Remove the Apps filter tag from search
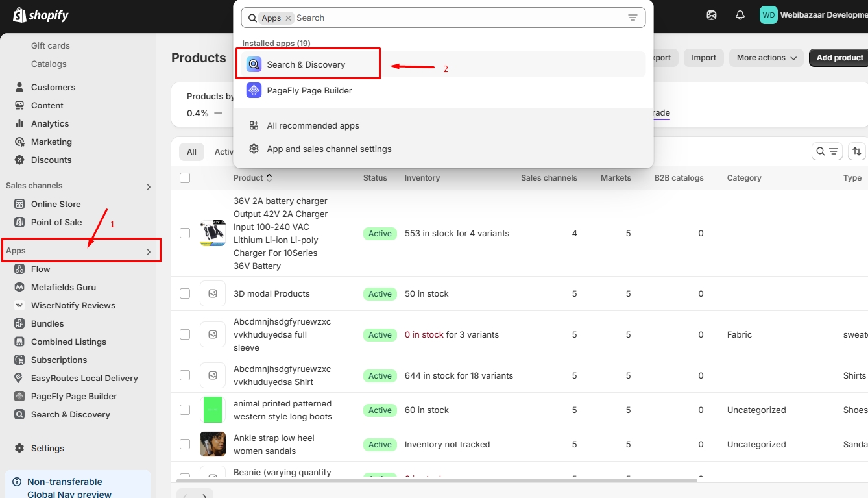The height and width of the screenshot is (498, 868). click(x=288, y=18)
